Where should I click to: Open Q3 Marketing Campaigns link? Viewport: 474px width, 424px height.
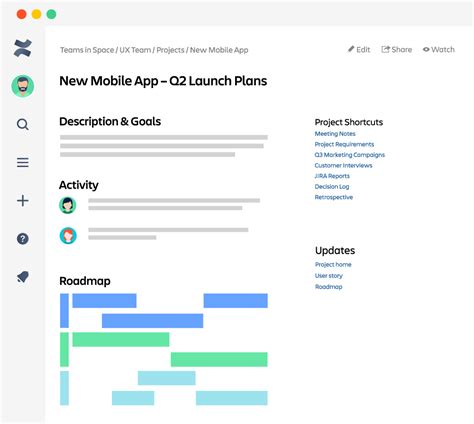350,155
